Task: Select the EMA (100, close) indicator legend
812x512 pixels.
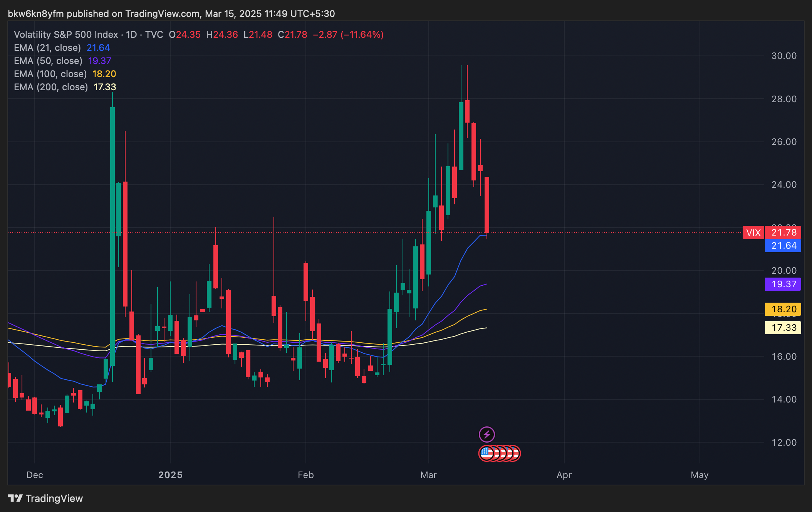Action: pos(50,74)
